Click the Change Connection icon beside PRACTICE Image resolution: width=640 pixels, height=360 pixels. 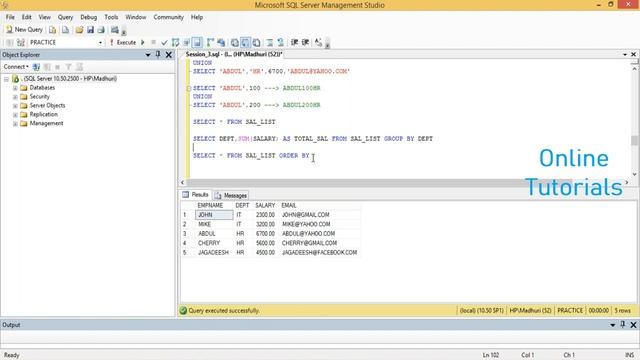click(x=21, y=42)
